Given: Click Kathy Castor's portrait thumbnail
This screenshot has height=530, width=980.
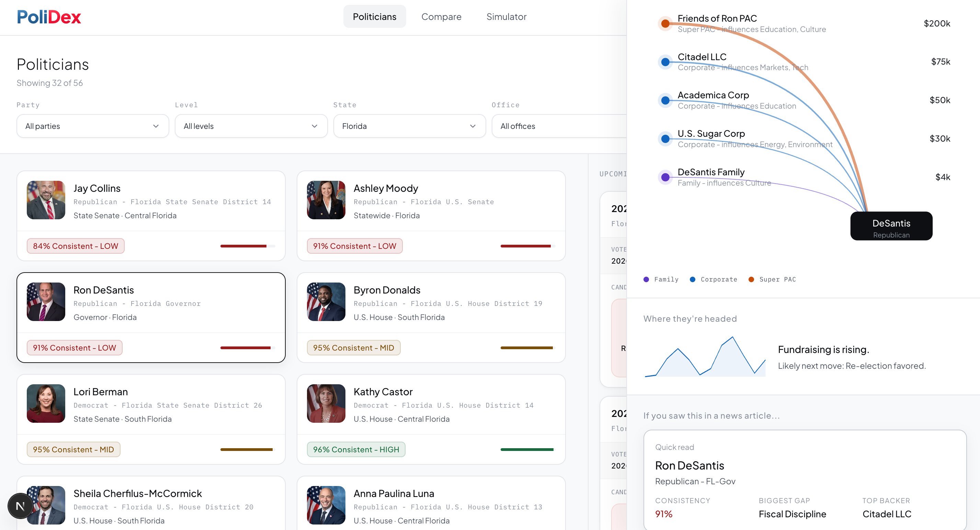Looking at the screenshot, I should [326, 403].
